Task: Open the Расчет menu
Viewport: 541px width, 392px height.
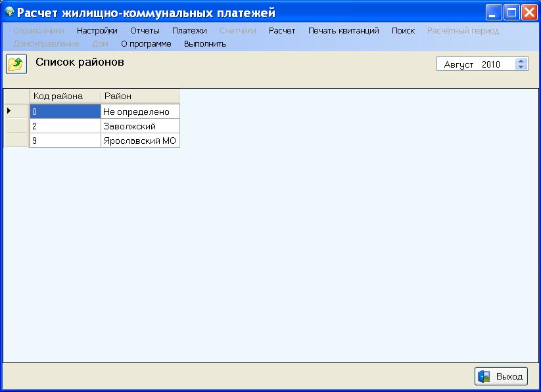Action: pyautogui.click(x=282, y=30)
